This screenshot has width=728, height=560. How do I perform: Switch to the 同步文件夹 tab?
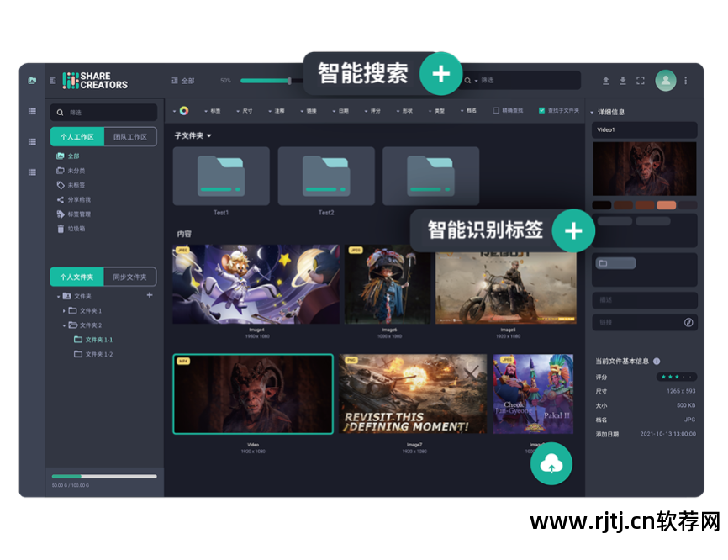129,277
